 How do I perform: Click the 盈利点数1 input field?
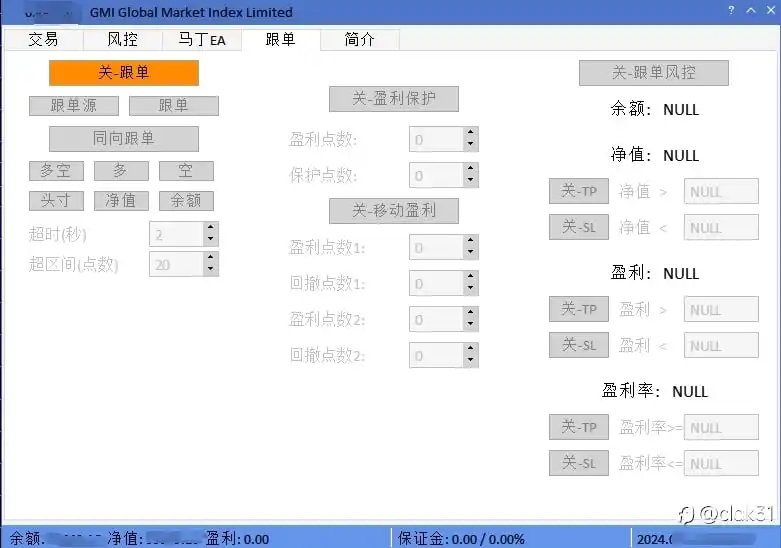(436, 247)
